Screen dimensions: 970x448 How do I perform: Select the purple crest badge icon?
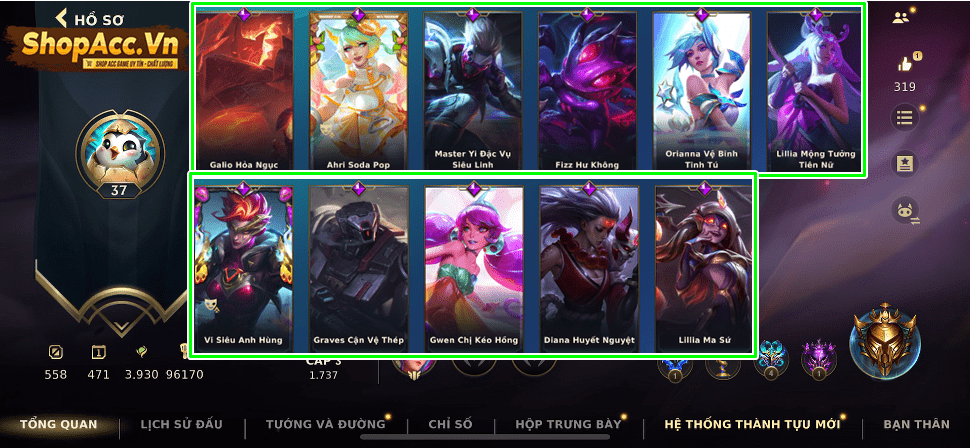coord(819,359)
